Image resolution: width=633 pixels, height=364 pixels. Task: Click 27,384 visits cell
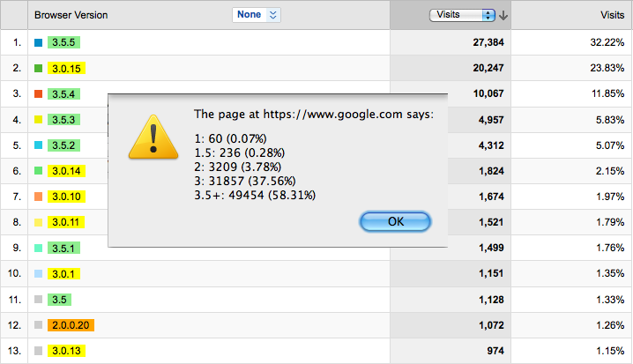point(488,42)
